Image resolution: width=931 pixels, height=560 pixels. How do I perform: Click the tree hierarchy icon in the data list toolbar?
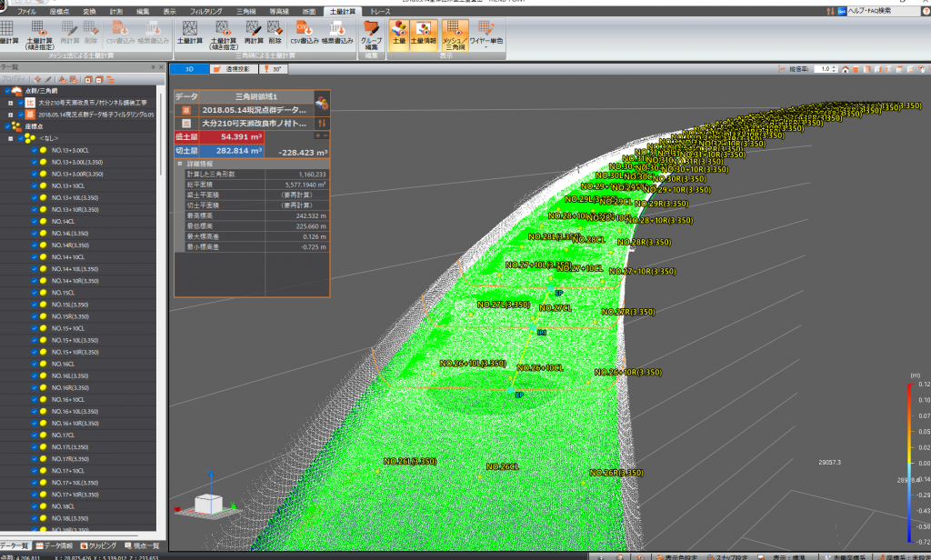tap(110, 79)
